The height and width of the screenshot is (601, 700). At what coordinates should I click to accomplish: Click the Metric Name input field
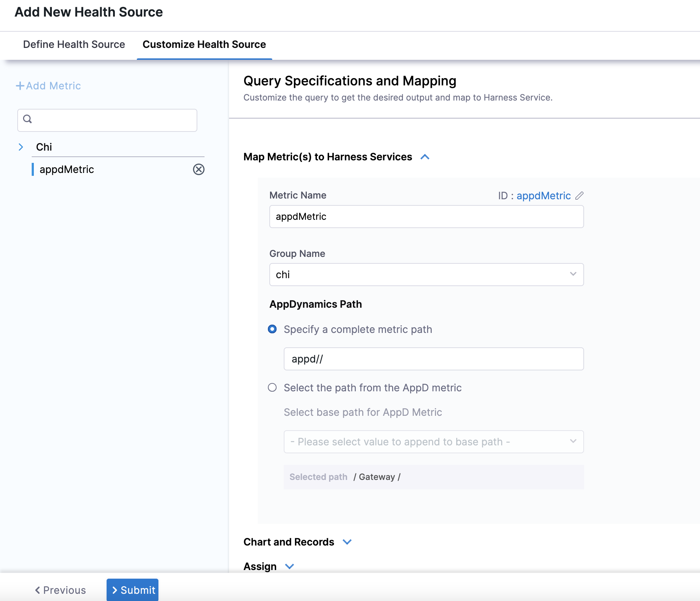(426, 217)
